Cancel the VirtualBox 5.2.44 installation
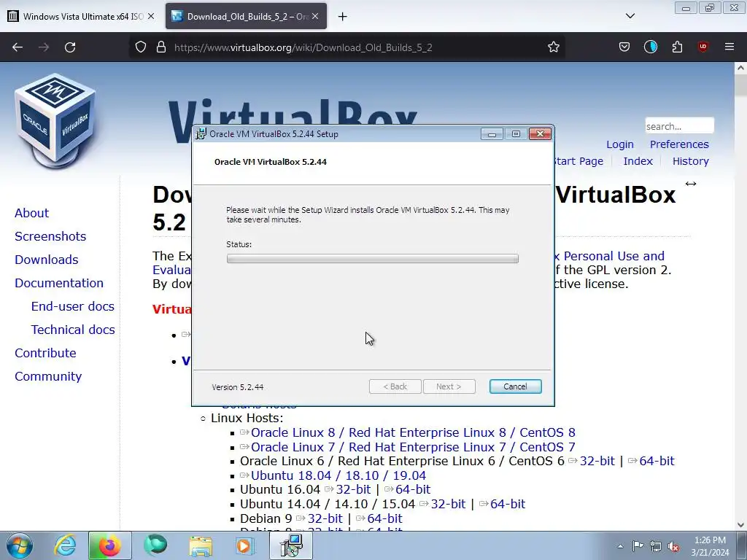Viewport: 747px width, 560px height. click(x=515, y=386)
